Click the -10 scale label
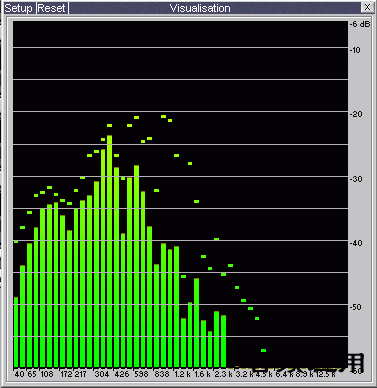 (x=355, y=50)
